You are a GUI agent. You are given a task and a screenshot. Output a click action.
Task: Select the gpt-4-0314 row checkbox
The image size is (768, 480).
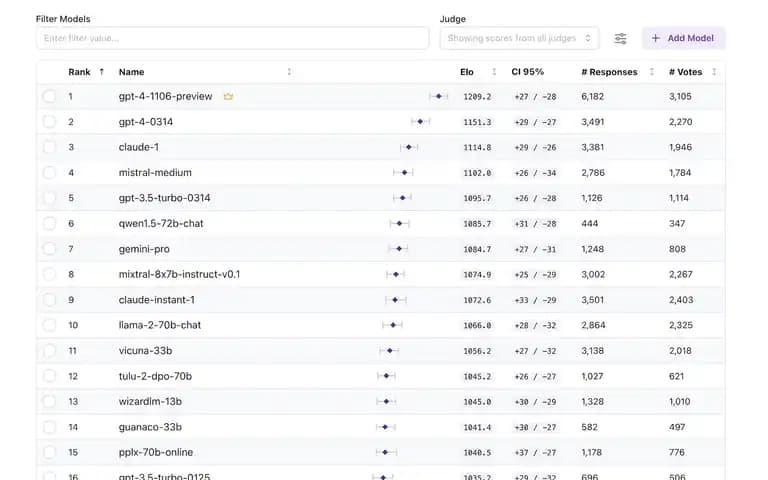49,121
